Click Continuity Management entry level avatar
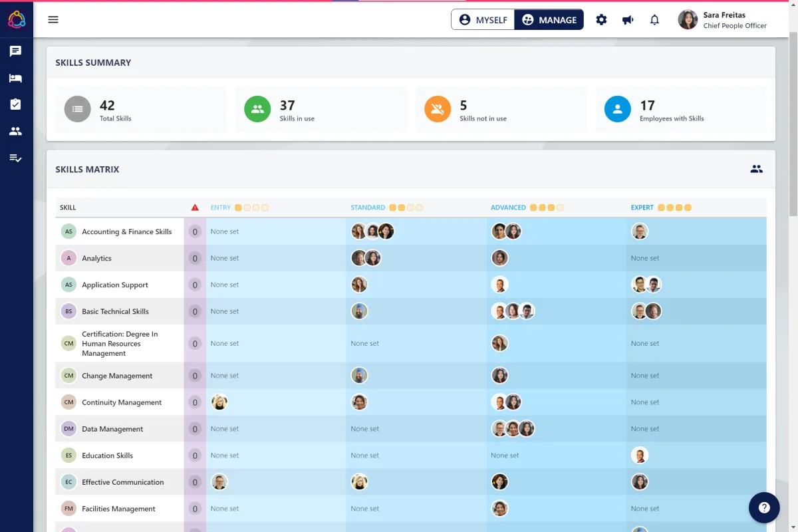Screen dimensions: 798x532 (x=219, y=402)
